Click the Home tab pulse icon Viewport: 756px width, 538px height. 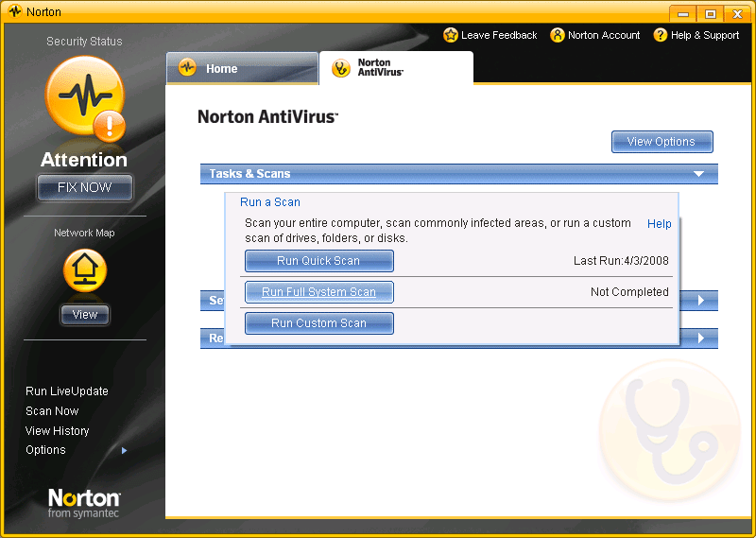(187, 67)
